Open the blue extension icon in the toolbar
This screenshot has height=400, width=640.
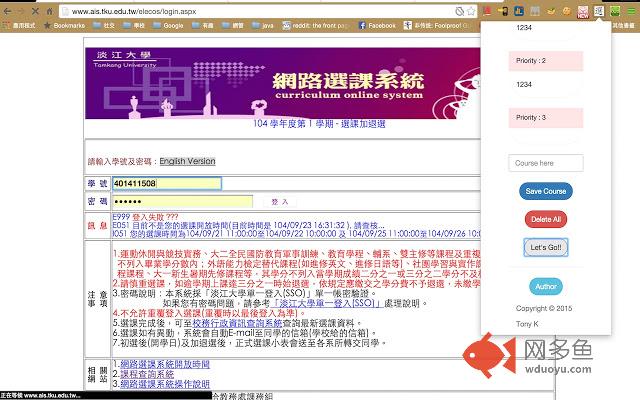[519, 11]
